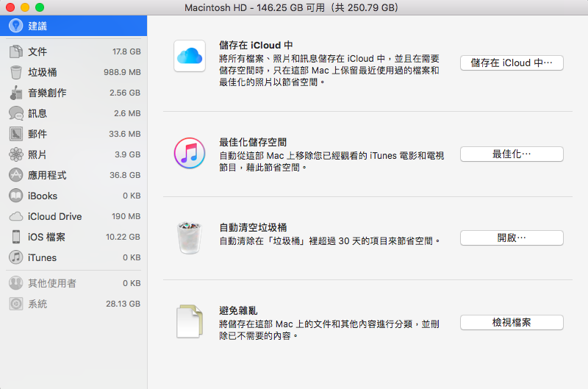Click the 照片 flower icon
Viewport: 588px width, 389px height.
pyautogui.click(x=15, y=154)
